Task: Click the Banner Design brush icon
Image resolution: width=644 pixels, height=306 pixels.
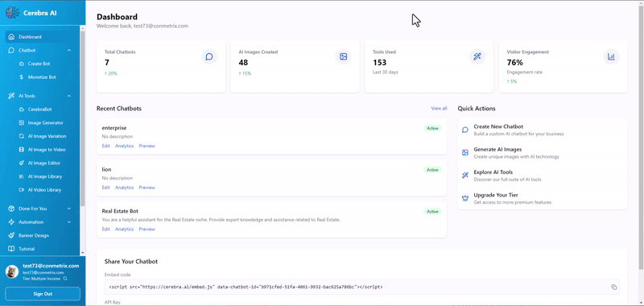Action: click(11, 235)
